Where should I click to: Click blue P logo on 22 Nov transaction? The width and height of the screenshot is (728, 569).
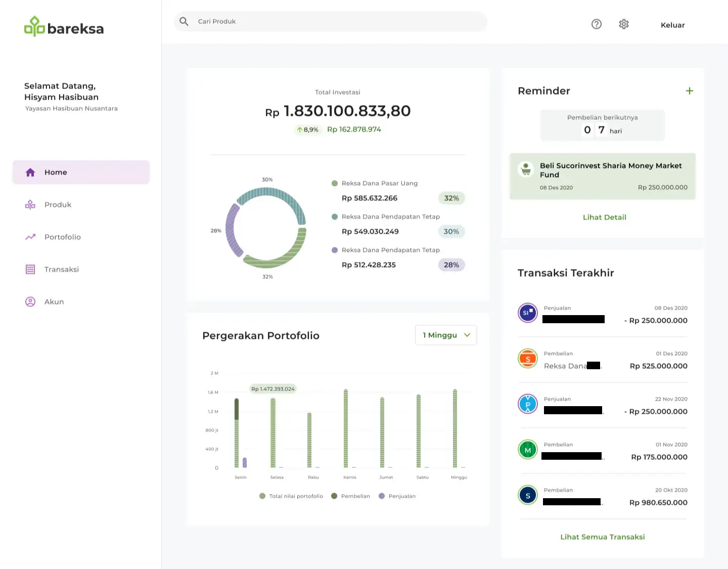click(x=528, y=404)
